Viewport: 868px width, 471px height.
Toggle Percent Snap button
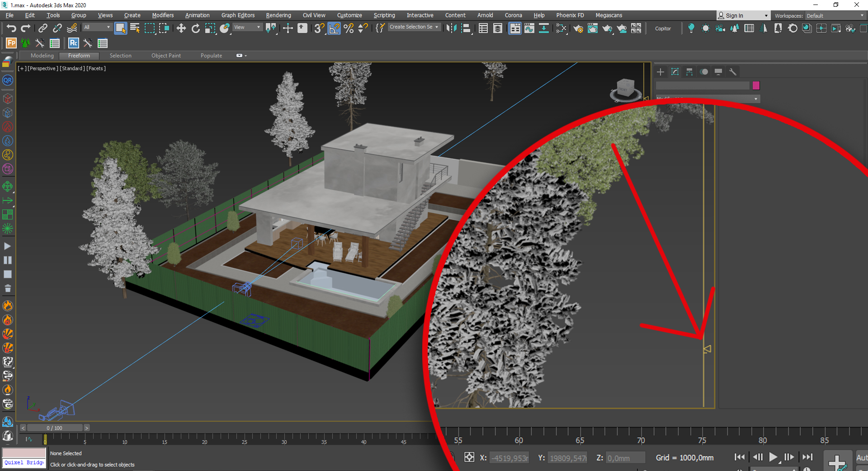[349, 29]
